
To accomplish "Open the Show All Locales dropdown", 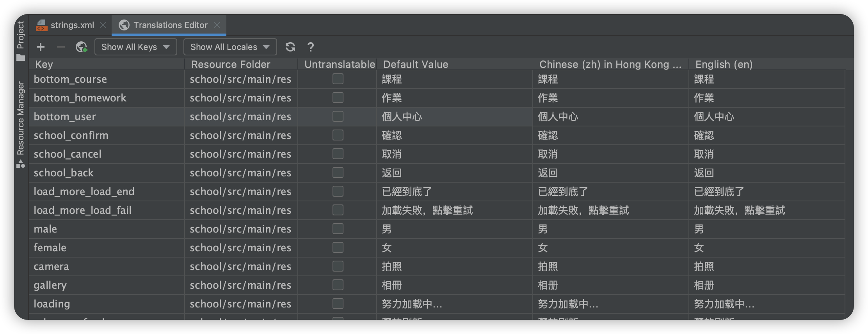I will 230,47.
